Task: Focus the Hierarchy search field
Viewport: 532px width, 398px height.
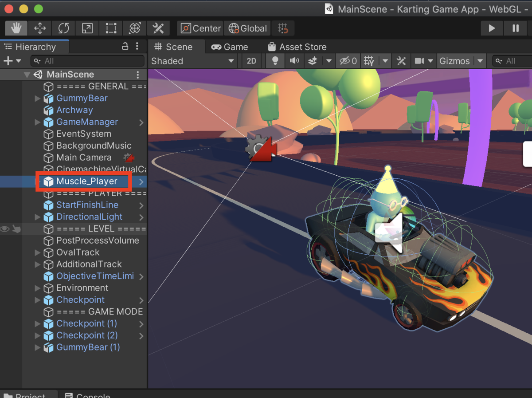Action: (x=87, y=61)
